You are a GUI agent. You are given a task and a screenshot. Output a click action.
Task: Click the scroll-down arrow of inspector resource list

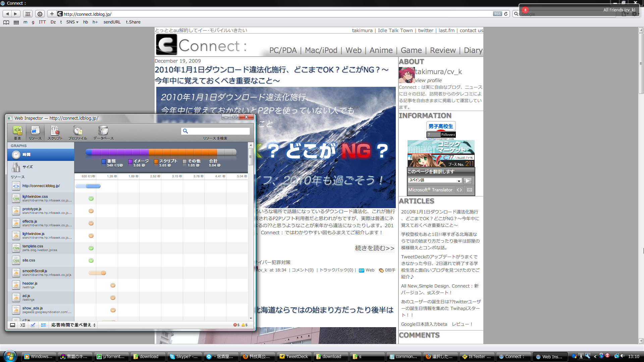[251, 318]
